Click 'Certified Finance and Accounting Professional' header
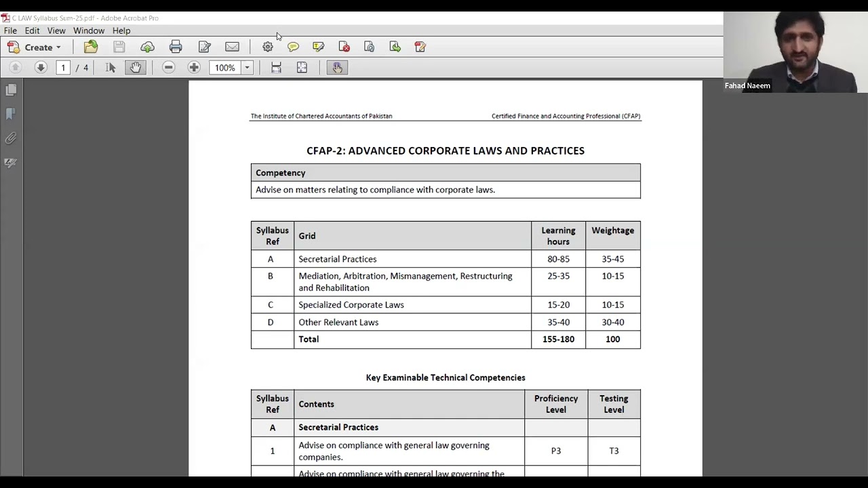Screen dimensions: 868x488 pyautogui.click(x=566, y=116)
